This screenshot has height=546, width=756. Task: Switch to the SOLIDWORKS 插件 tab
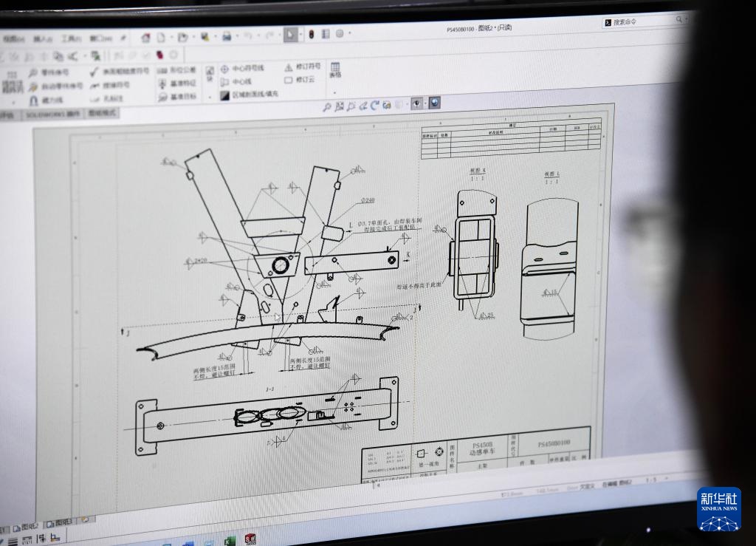52,115
